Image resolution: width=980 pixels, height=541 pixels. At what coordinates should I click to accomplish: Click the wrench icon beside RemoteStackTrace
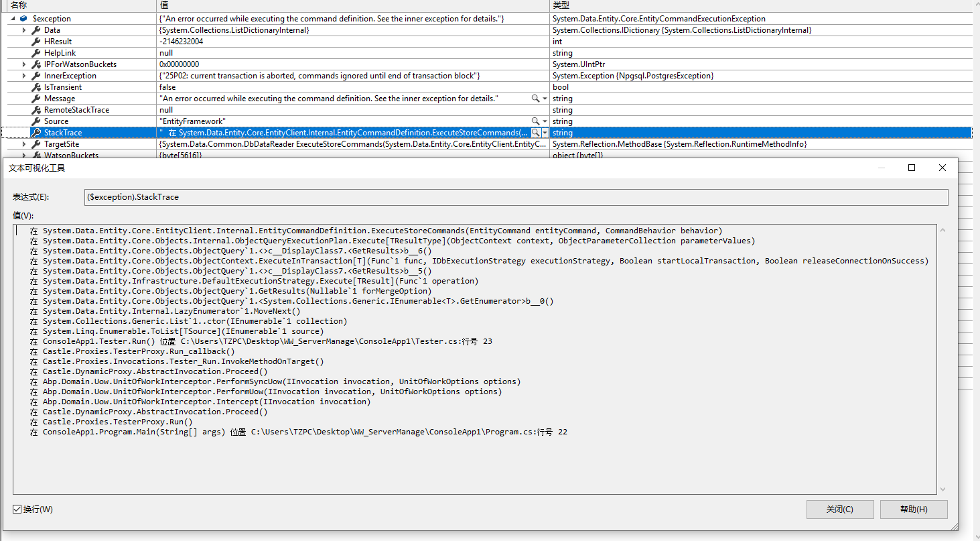pos(36,109)
